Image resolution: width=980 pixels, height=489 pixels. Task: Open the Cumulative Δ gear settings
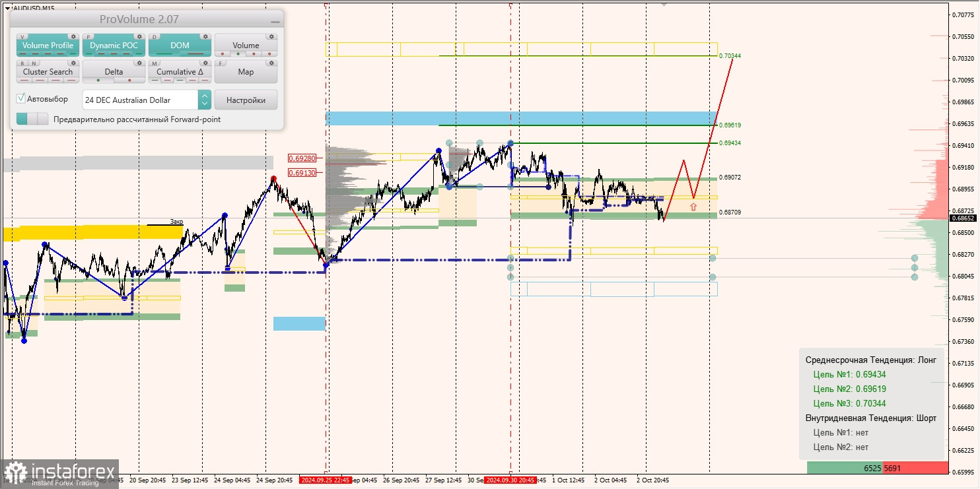click(205, 63)
